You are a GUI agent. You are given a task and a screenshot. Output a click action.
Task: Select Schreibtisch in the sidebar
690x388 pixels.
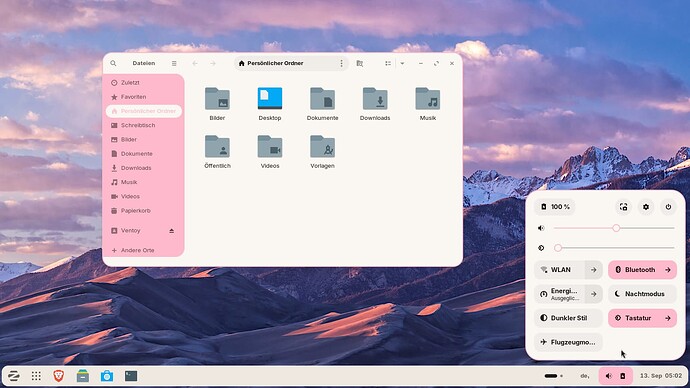point(143,125)
